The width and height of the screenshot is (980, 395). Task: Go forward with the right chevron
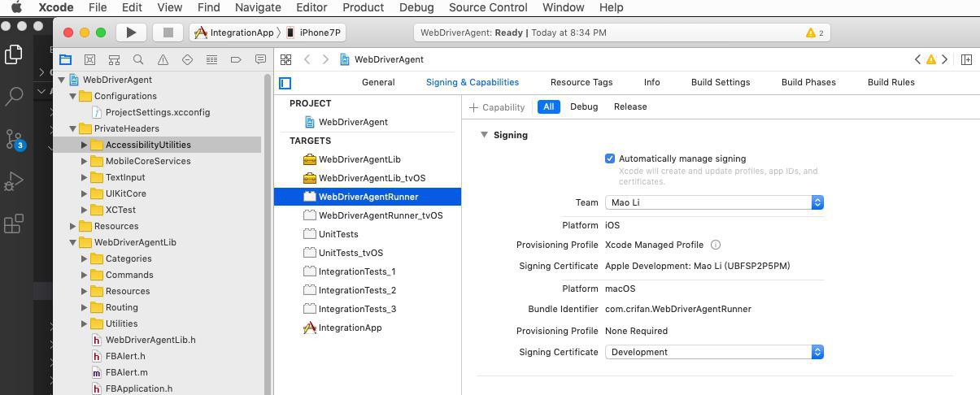click(x=325, y=59)
